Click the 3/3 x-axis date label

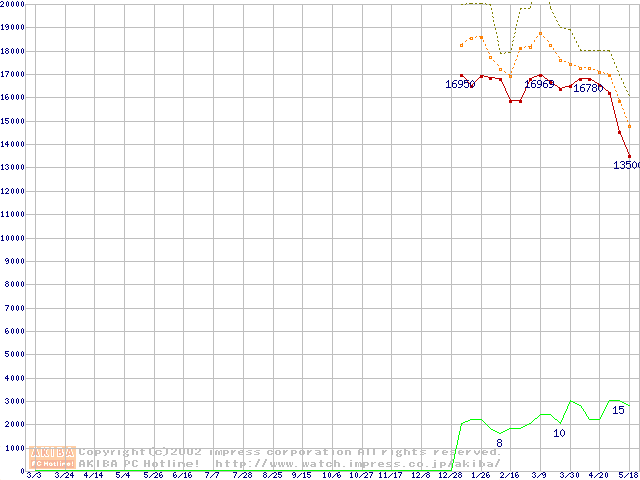(x=33, y=475)
